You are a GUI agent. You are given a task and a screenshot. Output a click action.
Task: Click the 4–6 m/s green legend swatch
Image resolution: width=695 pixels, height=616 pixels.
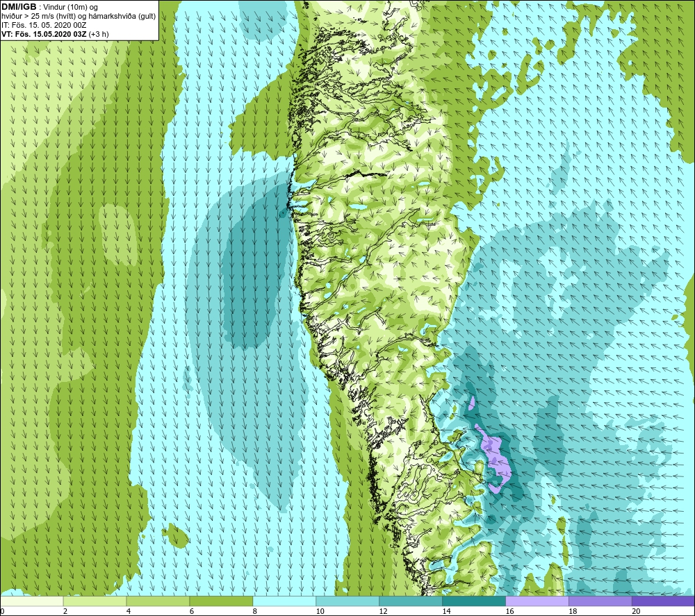(158, 601)
